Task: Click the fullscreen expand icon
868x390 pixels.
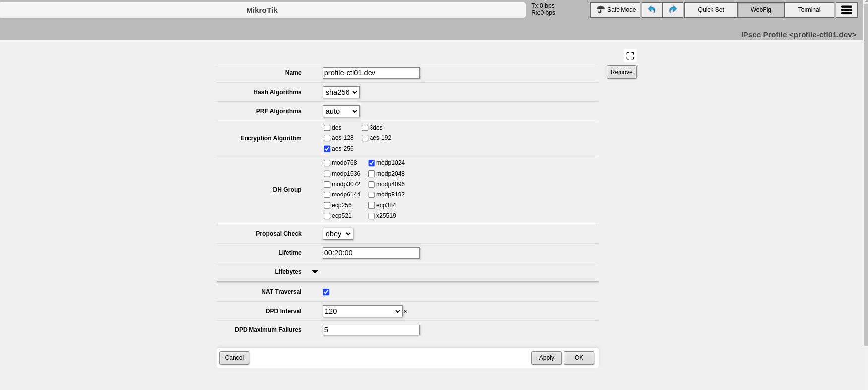Action: [630, 56]
